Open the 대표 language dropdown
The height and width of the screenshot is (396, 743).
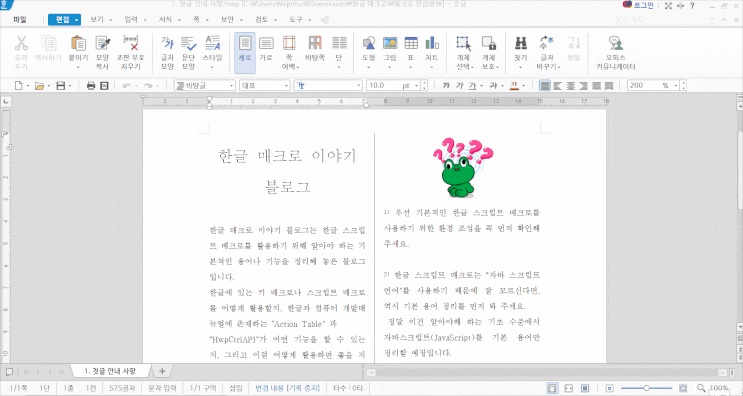coord(264,86)
